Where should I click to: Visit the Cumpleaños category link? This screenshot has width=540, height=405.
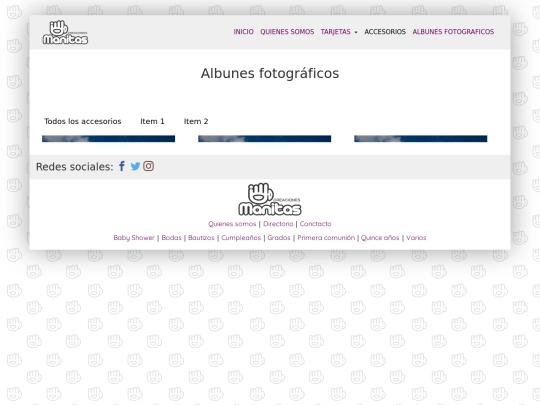pos(241,238)
